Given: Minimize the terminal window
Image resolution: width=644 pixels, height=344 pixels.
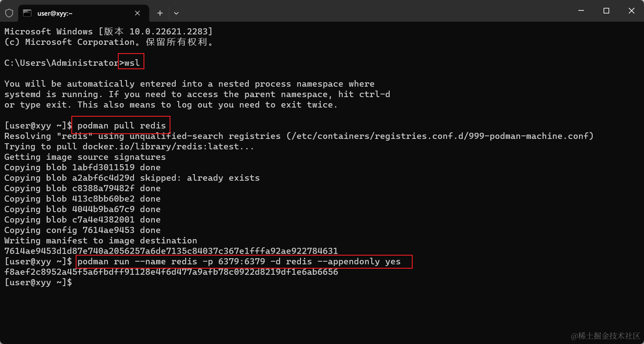Looking at the screenshot, I should tap(581, 11).
